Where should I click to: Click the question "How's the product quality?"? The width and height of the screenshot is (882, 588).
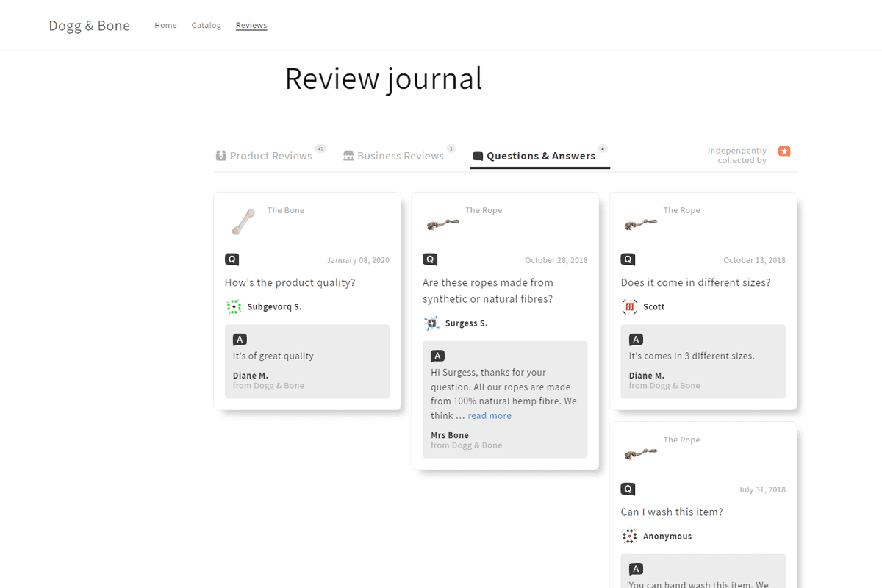(290, 283)
